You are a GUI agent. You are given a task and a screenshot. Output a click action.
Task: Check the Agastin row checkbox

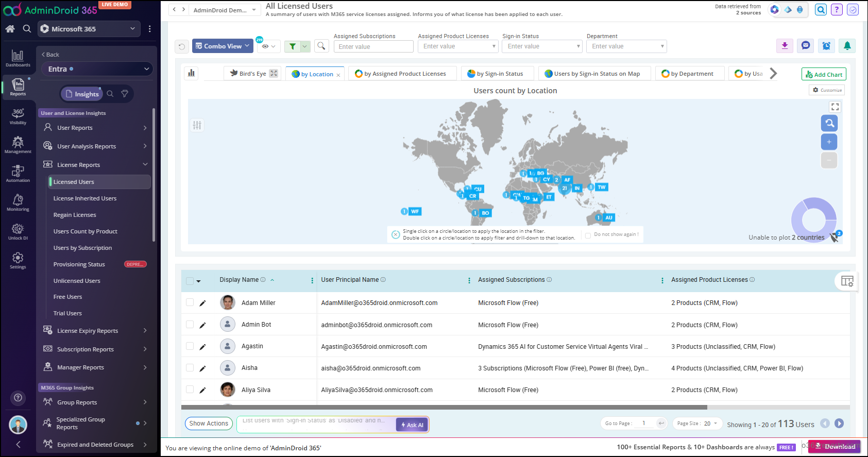pos(190,346)
